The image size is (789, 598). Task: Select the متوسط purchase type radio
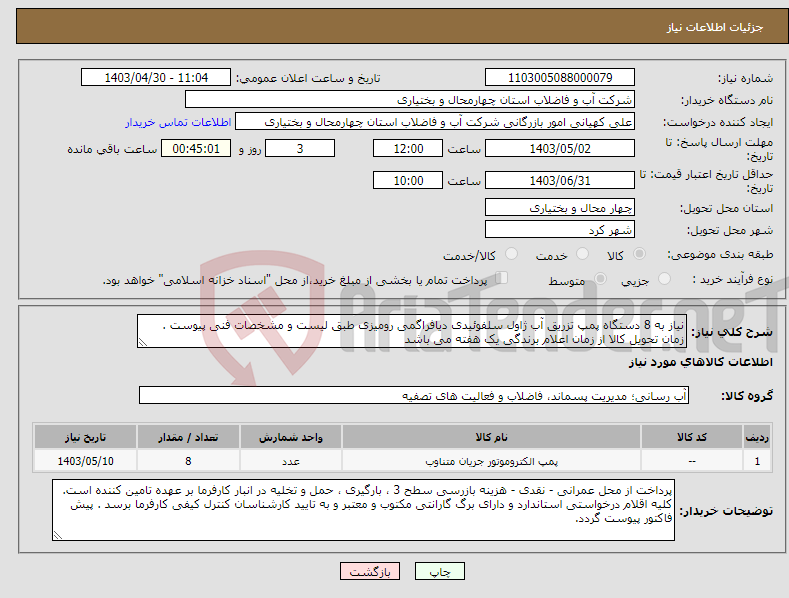tap(600, 278)
